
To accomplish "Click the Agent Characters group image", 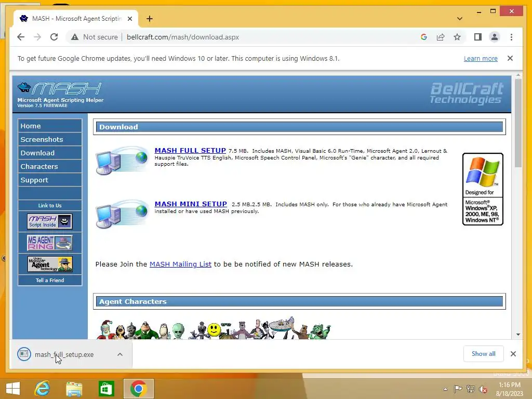I will click(x=214, y=328).
